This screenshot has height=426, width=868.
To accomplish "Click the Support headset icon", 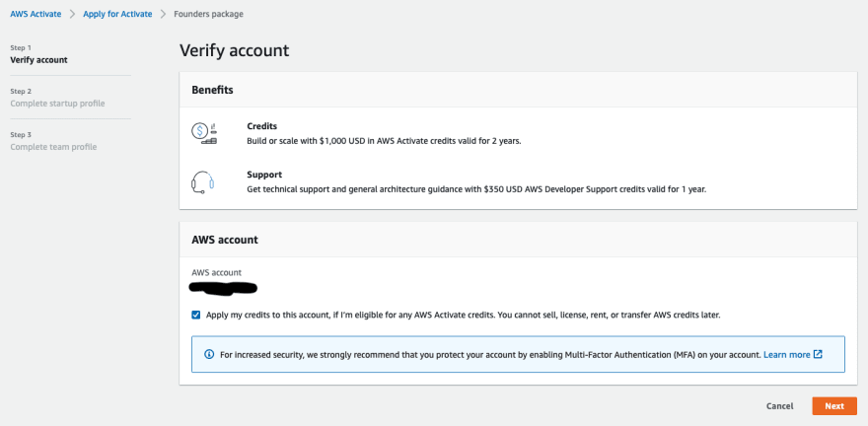I will (202, 182).
